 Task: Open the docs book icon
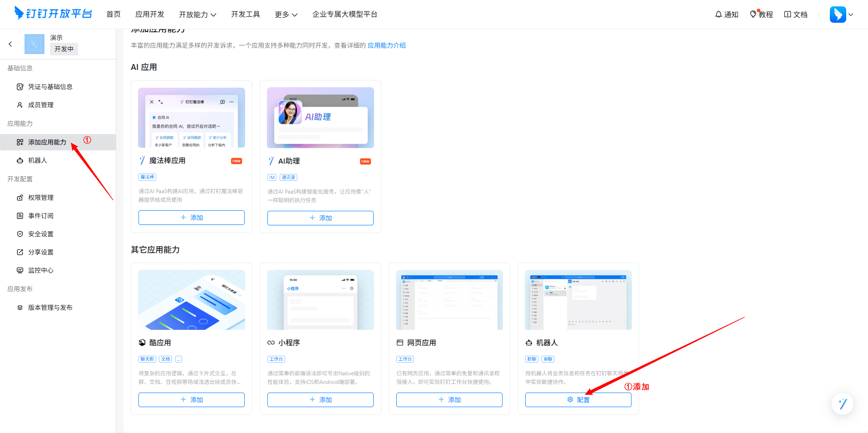pyautogui.click(x=788, y=15)
